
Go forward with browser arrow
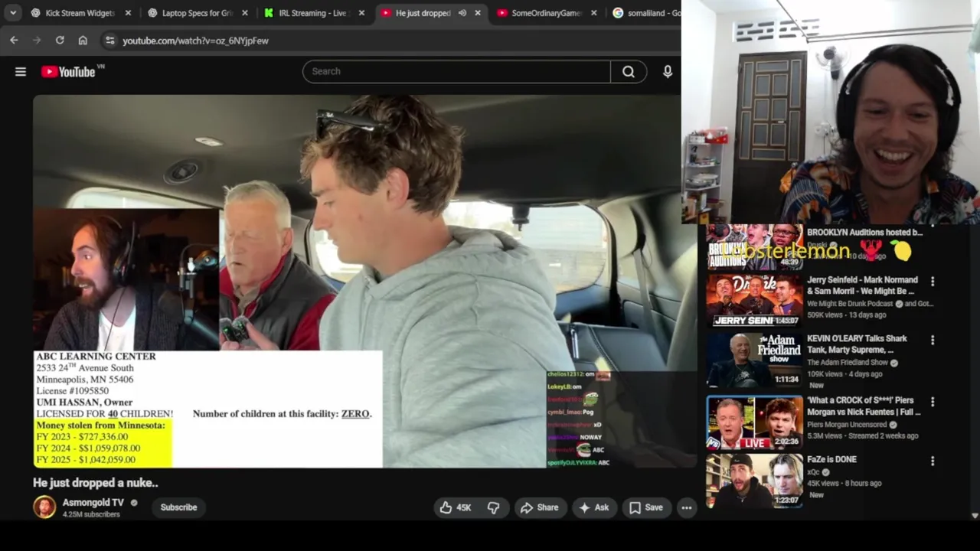37,41
